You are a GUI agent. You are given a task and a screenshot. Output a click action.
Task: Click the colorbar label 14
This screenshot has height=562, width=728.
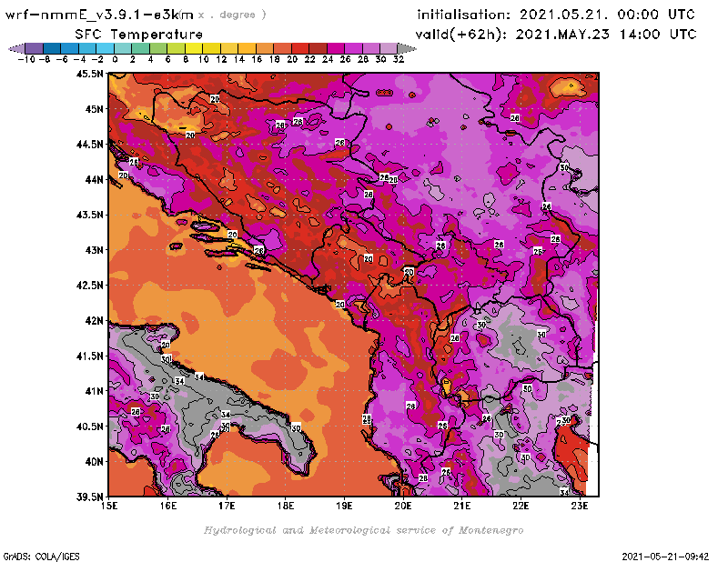(x=238, y=59)
